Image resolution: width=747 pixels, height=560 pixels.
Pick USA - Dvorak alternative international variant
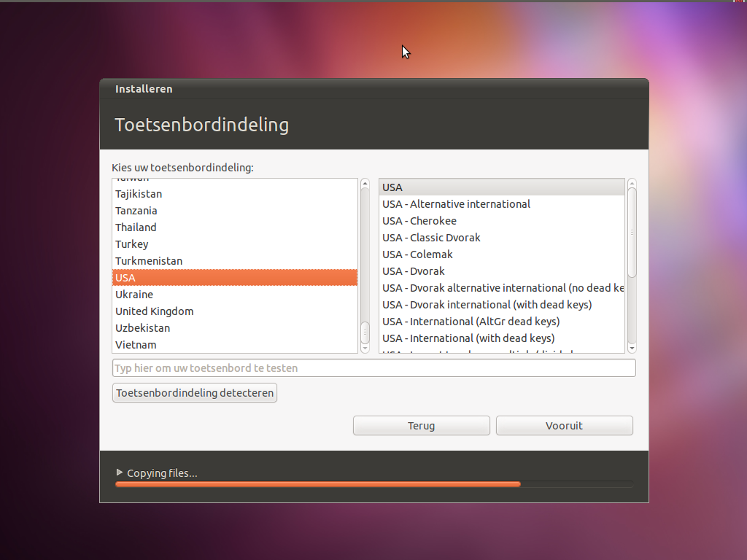coord(502,287)
